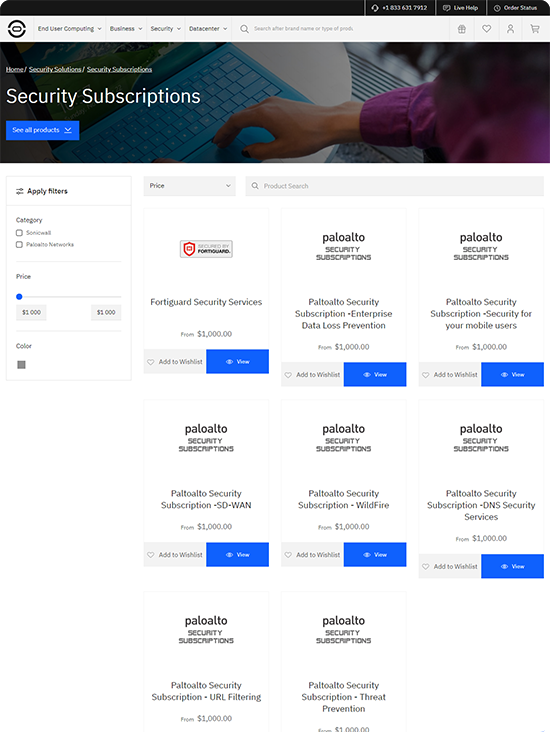Click the See all products button
The image size is (550, 732).
(x=42, y=130)
